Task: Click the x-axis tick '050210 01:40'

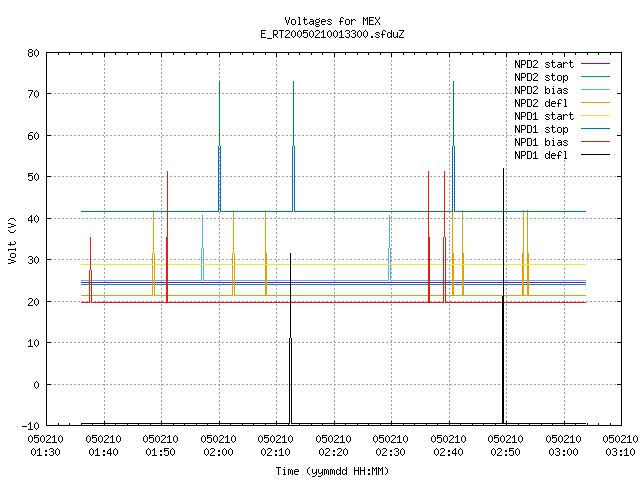Action: 103,446
